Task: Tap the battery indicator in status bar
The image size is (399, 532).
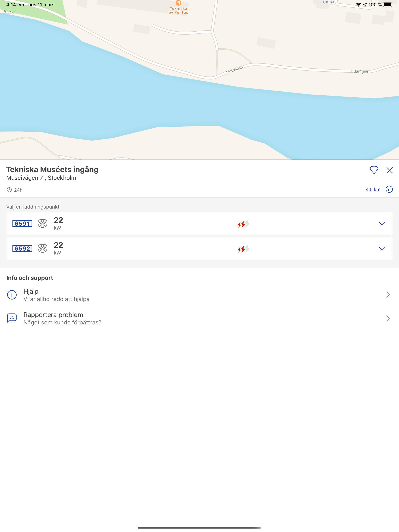Action: point(388,4)
